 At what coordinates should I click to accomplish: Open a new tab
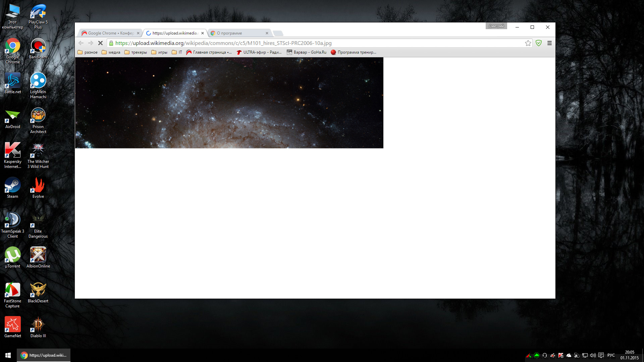click(278, 33)
